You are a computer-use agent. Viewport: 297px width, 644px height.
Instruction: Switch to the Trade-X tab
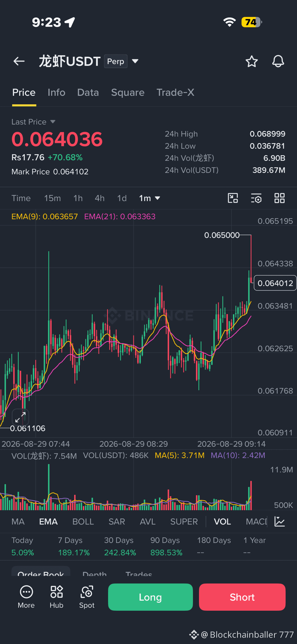click(x=175, y=93)
